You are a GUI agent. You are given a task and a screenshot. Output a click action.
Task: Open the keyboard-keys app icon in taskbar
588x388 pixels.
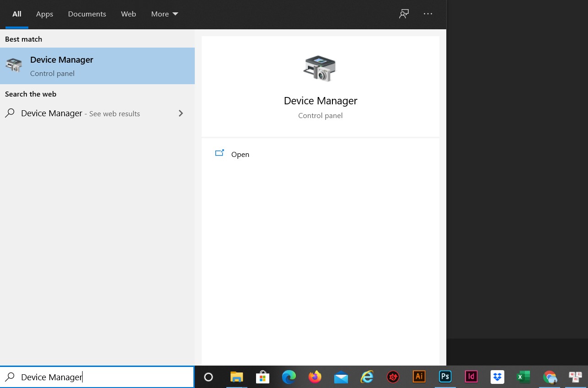click(x=575, y=377)
